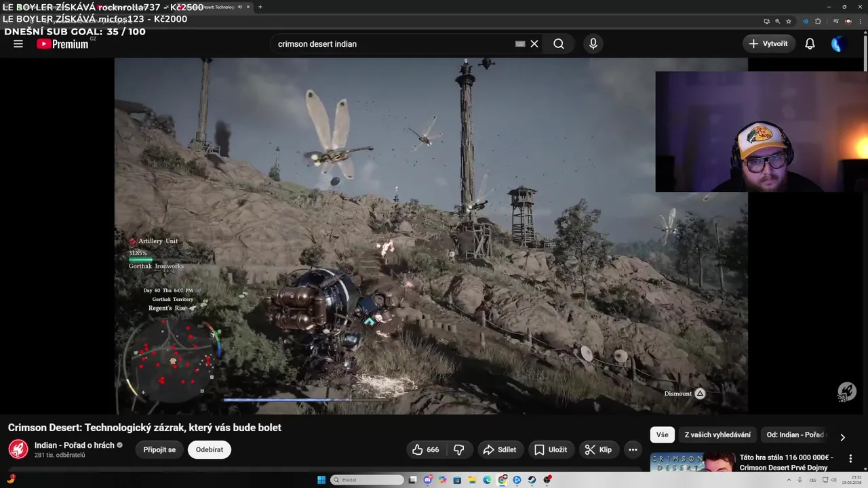Select the "Z vašich vyhledávání" chip
This screenshot has width=868, height=488.
point(717,434)
